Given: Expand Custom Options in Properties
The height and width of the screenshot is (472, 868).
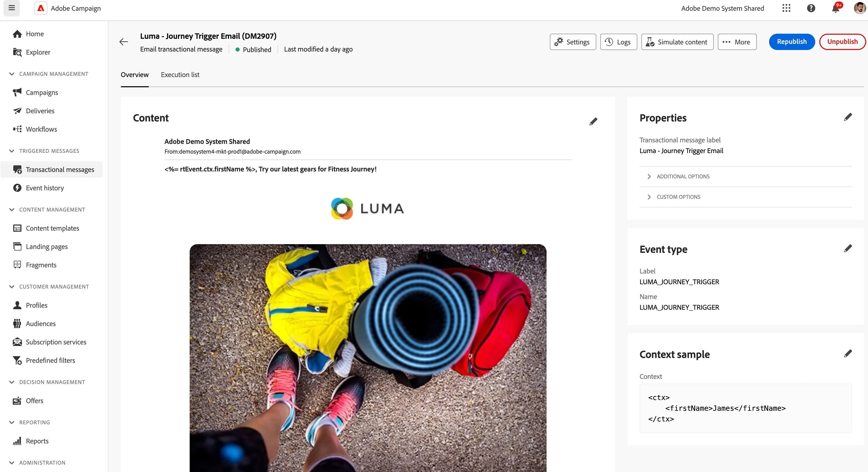Looking at the screenshot, I should pos(745,197).
